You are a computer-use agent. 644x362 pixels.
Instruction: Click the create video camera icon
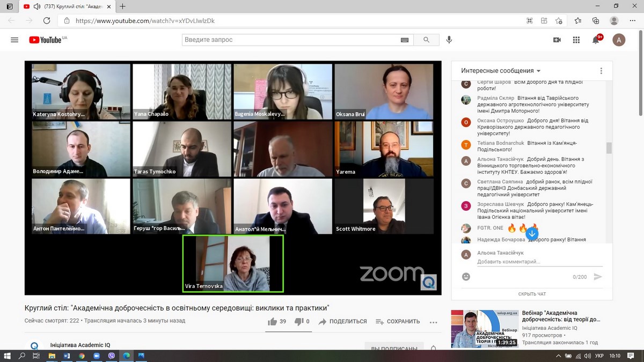coord(557,40)
